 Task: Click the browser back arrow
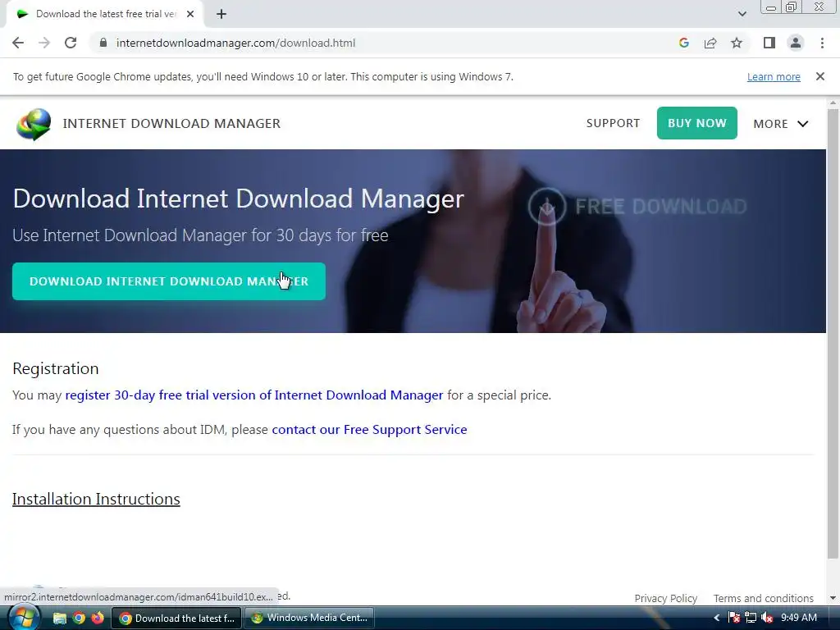18,43
